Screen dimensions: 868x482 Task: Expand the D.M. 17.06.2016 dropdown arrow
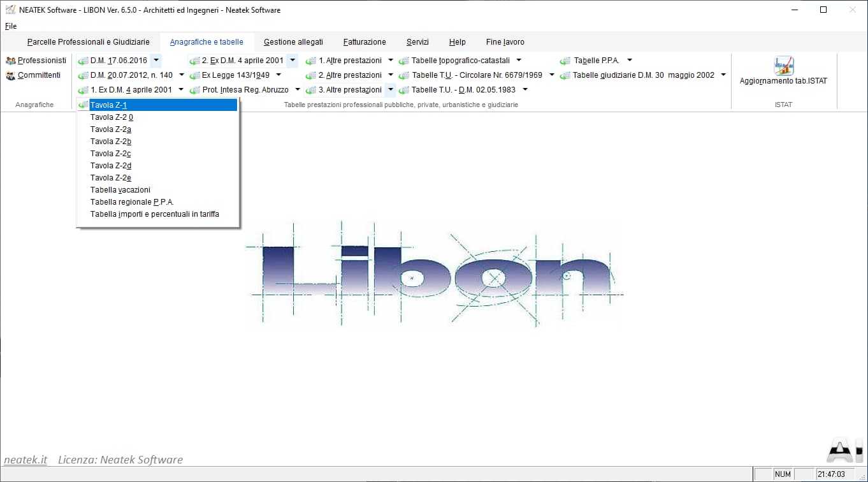click(x=156, y=61)
